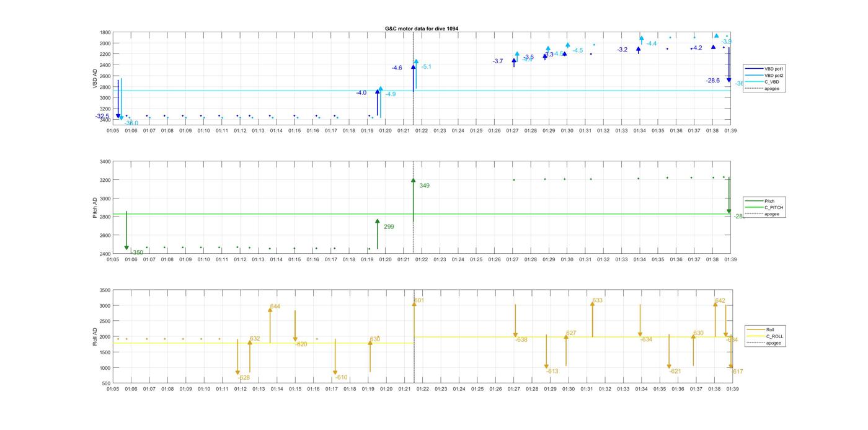Click the "-4.0" VBD data label

click(361, 92)
